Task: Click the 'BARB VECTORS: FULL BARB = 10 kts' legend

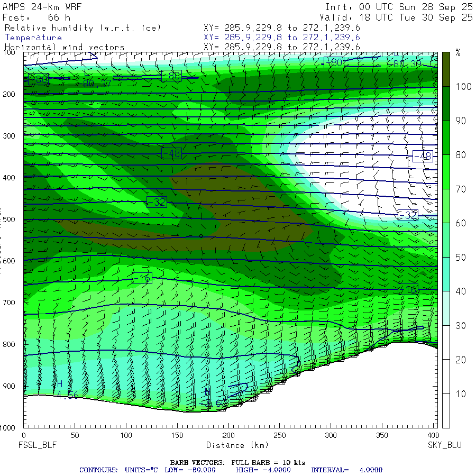Action: [x=237, y=462]
